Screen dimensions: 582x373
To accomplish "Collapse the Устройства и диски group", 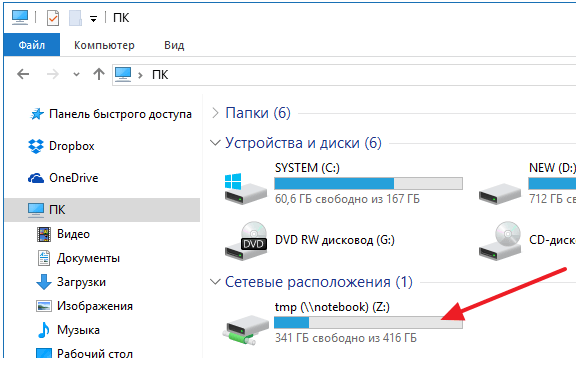I will (x=215, y=143).
